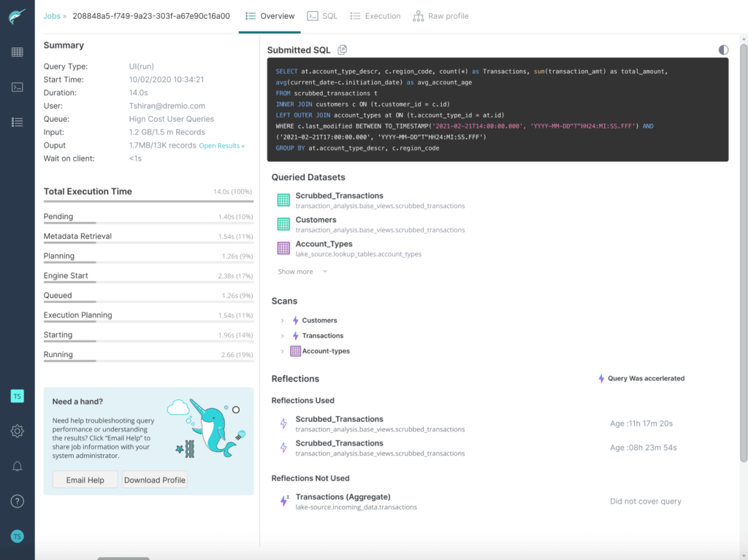The height and width of the screenshot is (560, 748).
Task: Click the 'Did not cover query' text
Action: 646,502
